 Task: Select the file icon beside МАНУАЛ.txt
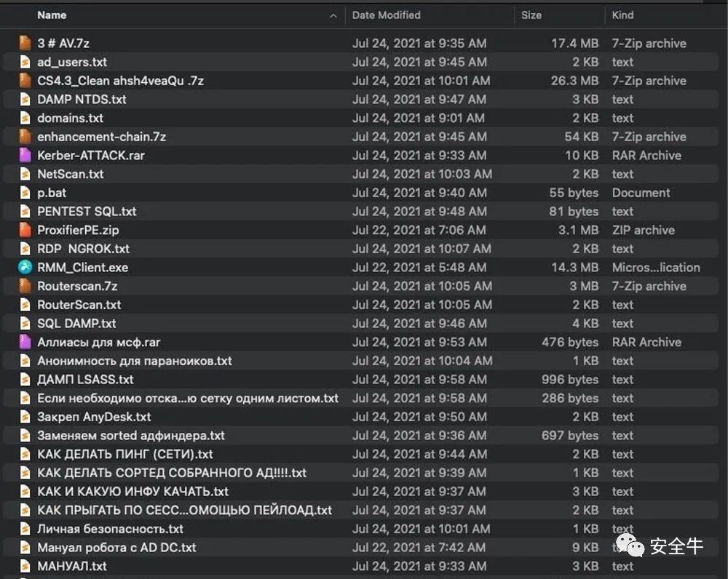point(25,566)
